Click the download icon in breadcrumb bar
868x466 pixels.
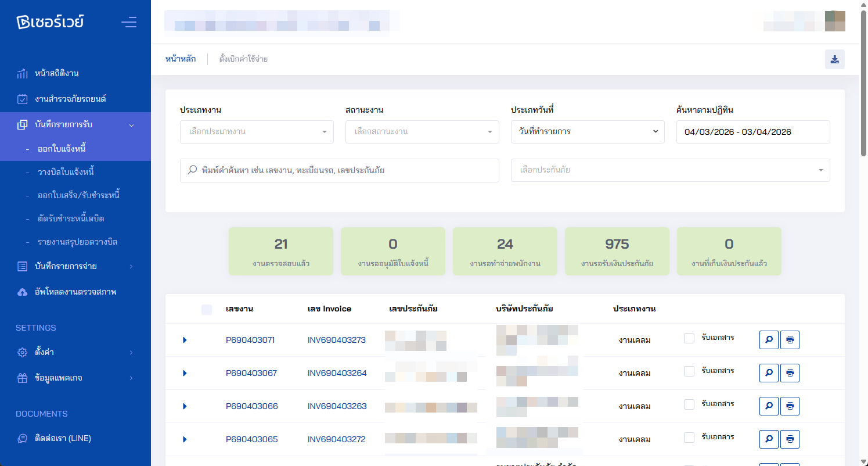point(834,59)
